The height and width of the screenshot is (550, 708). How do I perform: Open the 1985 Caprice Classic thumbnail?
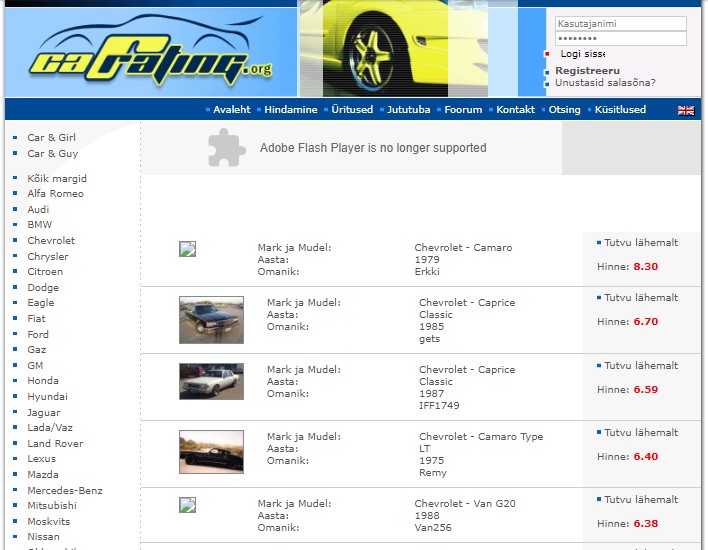(211, 320)
